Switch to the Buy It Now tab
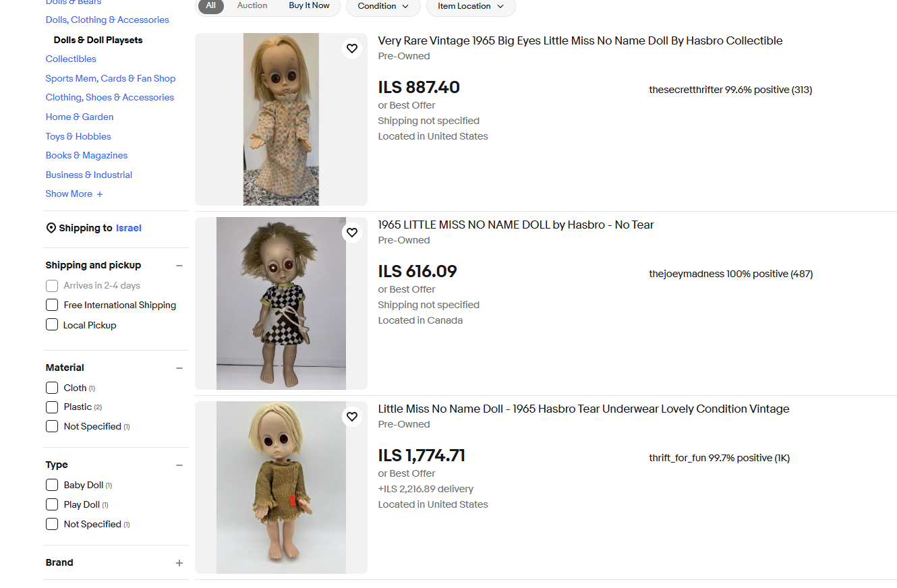897x588 pixels. (309, 5)
